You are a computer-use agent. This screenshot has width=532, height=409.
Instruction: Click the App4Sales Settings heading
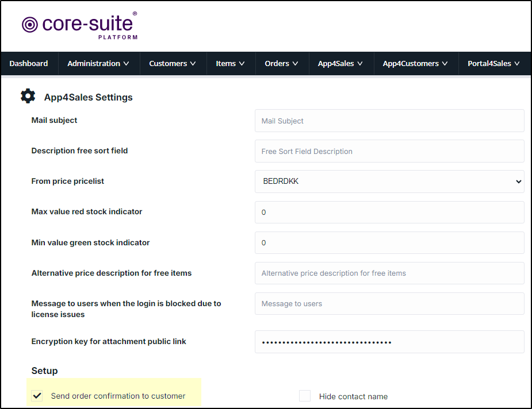point(88,97)
